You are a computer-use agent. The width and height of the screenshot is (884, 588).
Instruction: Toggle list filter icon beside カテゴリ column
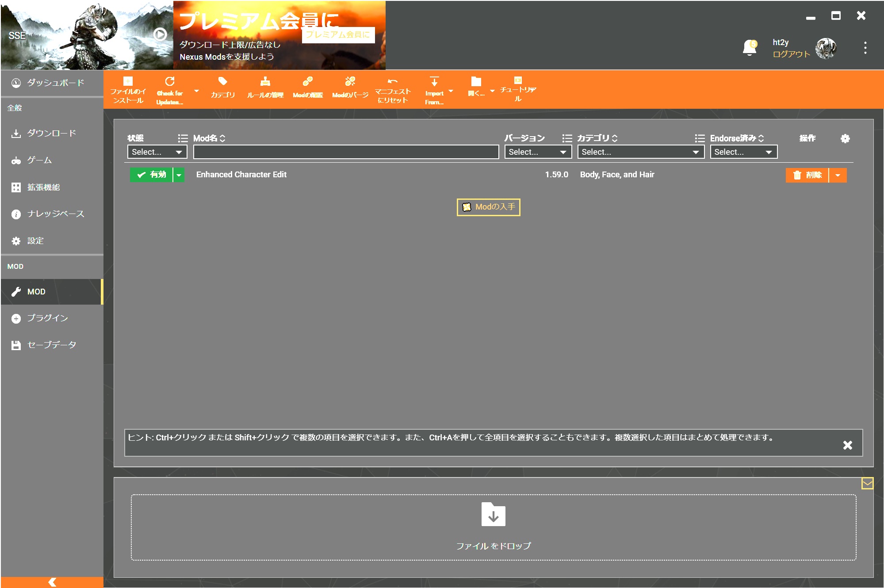(x=700, y=138)
